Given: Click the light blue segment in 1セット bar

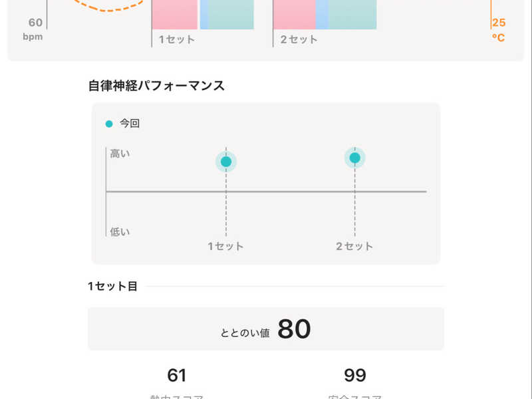Looking at the screenshot, I should coord(204,15).
